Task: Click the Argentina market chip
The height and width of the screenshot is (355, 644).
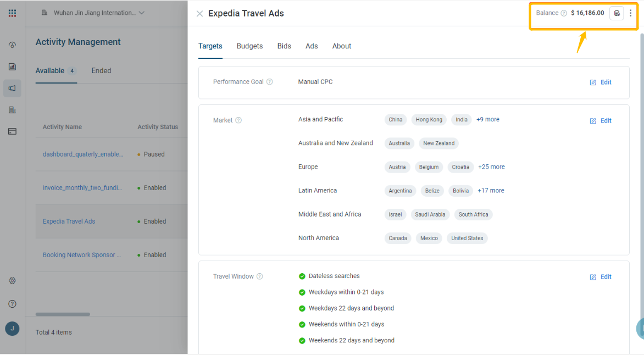Action: 400,191
